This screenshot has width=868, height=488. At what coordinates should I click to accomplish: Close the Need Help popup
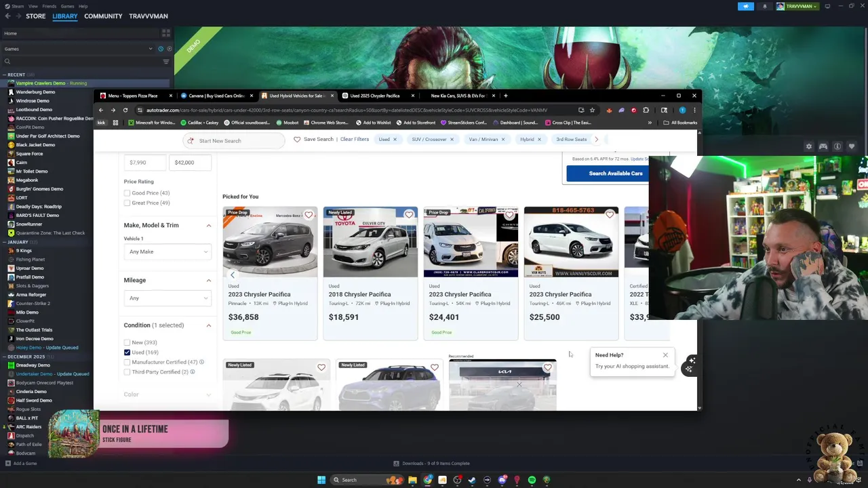click(665, 355)
